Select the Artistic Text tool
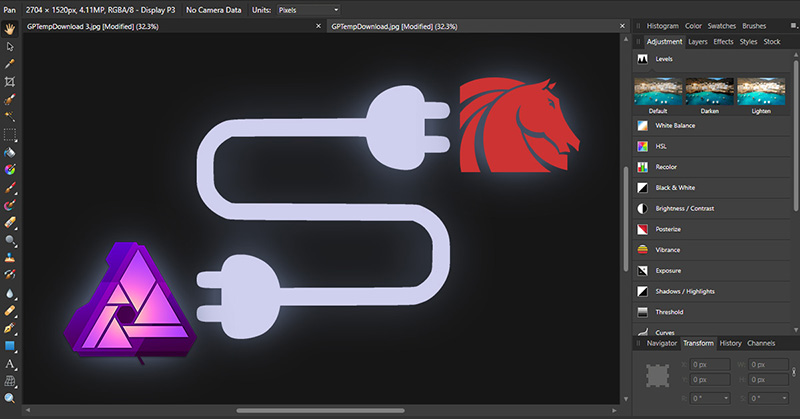This screenshot has height=419, width=800. (x=10, y=363)
